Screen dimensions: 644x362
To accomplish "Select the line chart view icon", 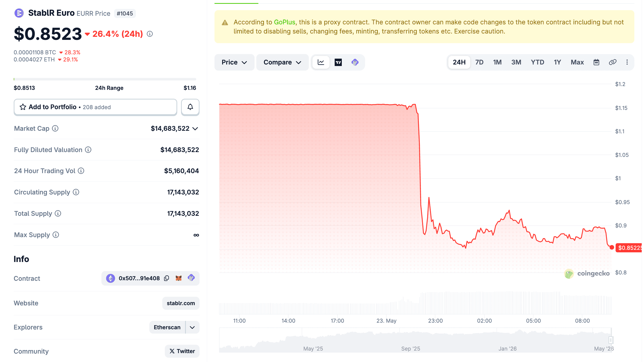I will point(321,62).
